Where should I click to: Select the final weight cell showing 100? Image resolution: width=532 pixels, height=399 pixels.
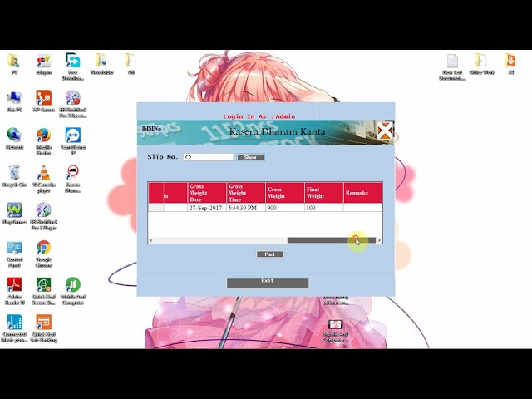(x=324, y=208)
